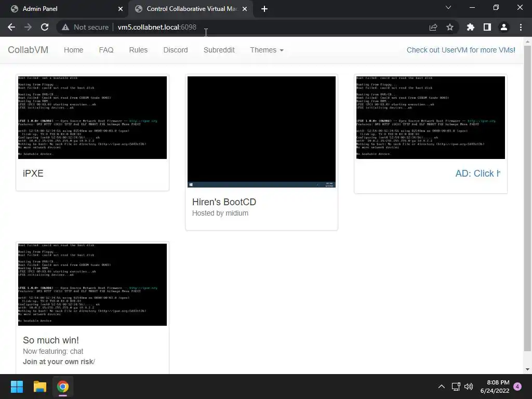Open the iPXE VM thumbnail

coord(92,117)
